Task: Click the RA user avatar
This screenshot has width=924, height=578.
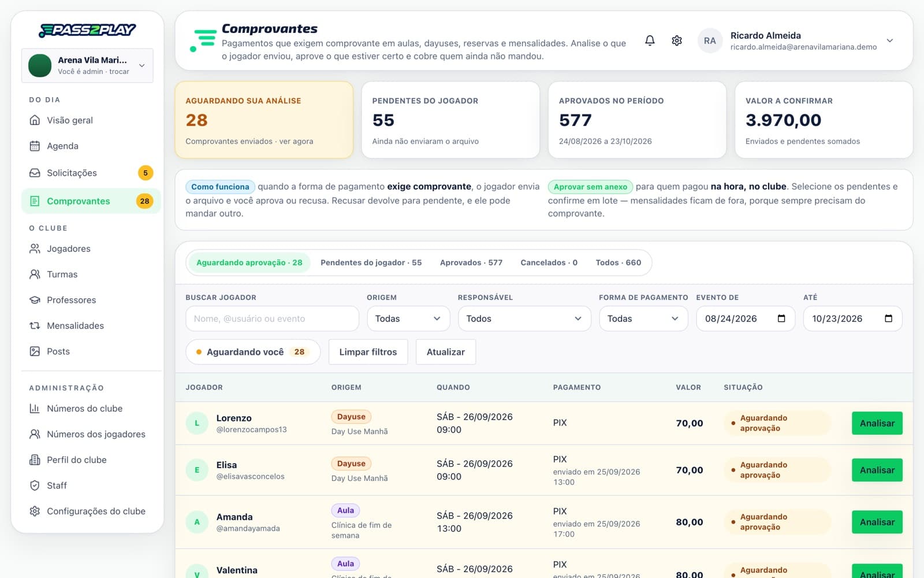Action: [x=710, y=41]
